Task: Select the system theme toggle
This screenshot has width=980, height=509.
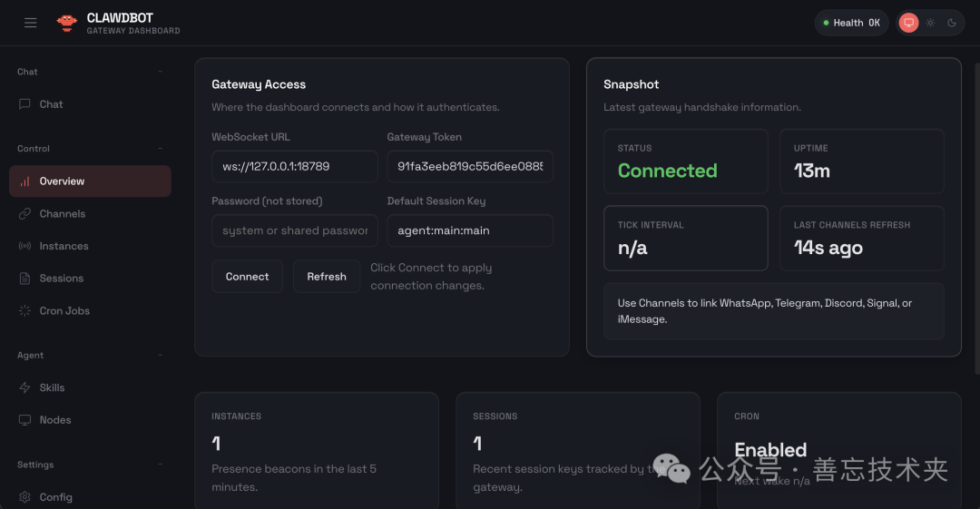Action: tap(908, 23)
